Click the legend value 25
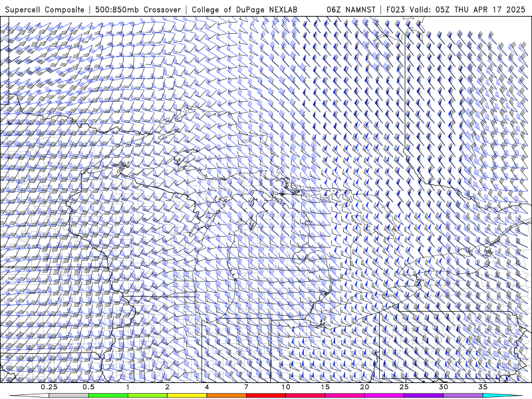Viewport: 532px width, 399px height. pyautogui.click(x=404, y=387)
